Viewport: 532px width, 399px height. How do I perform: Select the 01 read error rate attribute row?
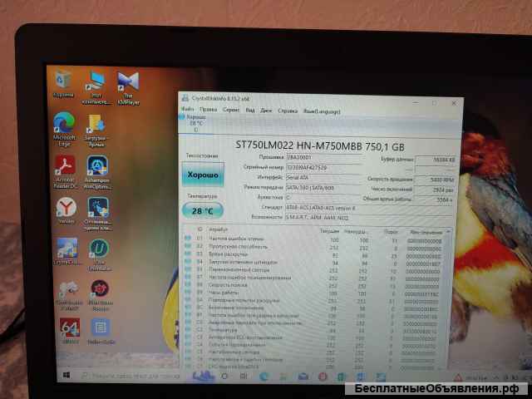tap(249, 239)
